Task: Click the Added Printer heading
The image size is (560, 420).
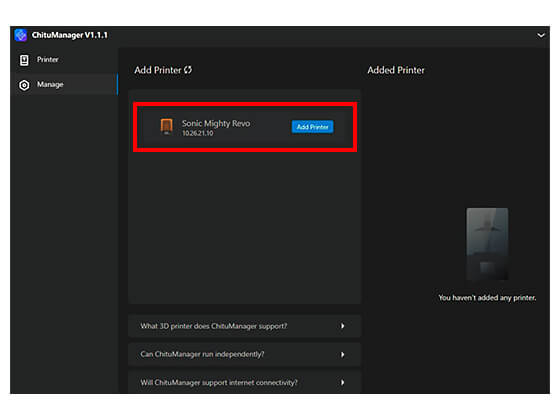Action: [x=396, y=70]
